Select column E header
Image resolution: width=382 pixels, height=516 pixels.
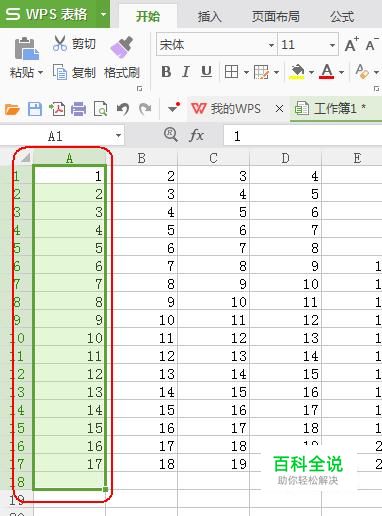point(352,158)
